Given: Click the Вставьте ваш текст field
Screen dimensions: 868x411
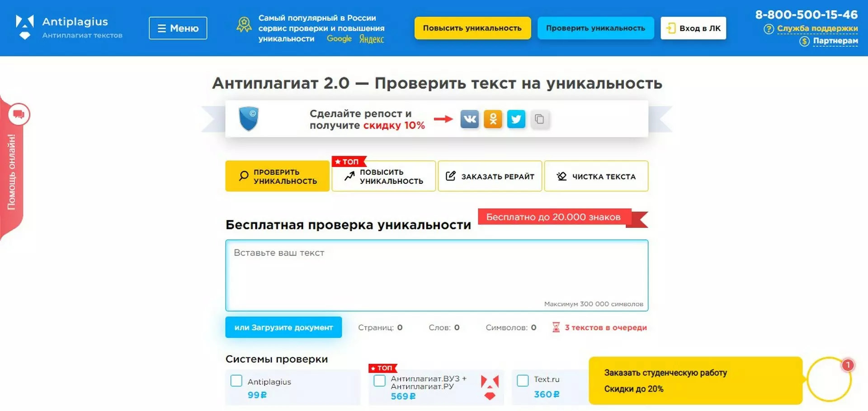Looking at the screenshot, I should tap(436, 275).
